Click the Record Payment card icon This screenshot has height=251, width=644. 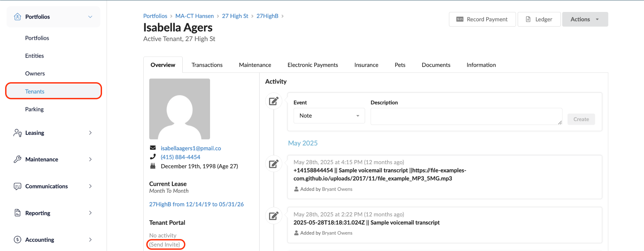[460, 19]
